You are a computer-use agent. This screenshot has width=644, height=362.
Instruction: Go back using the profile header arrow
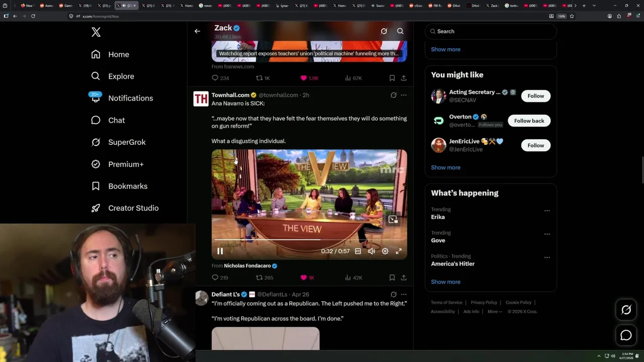(197, 31)
